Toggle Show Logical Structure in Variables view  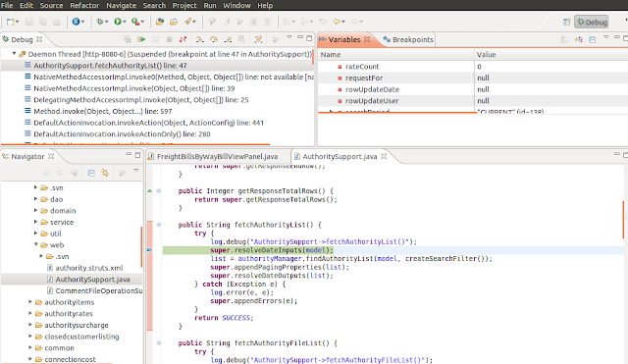pos(579,39)
